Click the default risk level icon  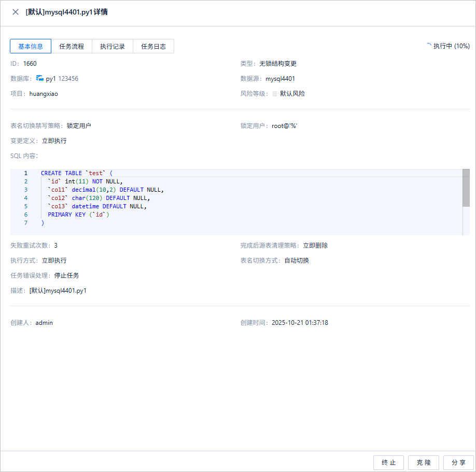tap(274, 94)
